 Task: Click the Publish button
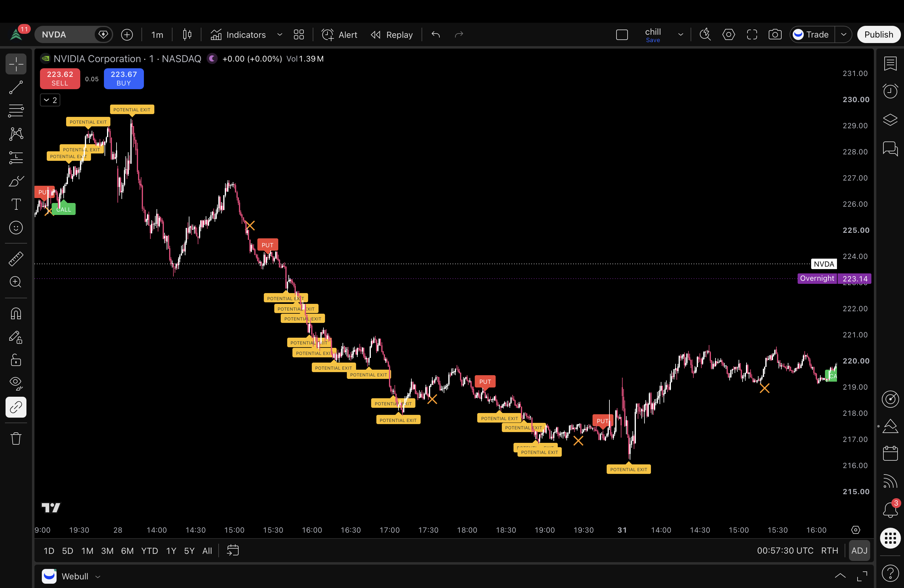[x=878, y=34]
